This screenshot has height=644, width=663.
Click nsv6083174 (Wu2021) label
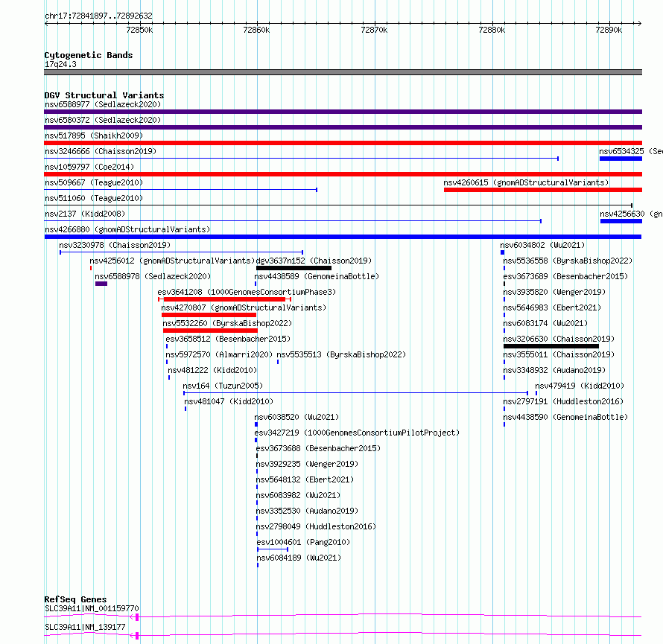[545, 323]
